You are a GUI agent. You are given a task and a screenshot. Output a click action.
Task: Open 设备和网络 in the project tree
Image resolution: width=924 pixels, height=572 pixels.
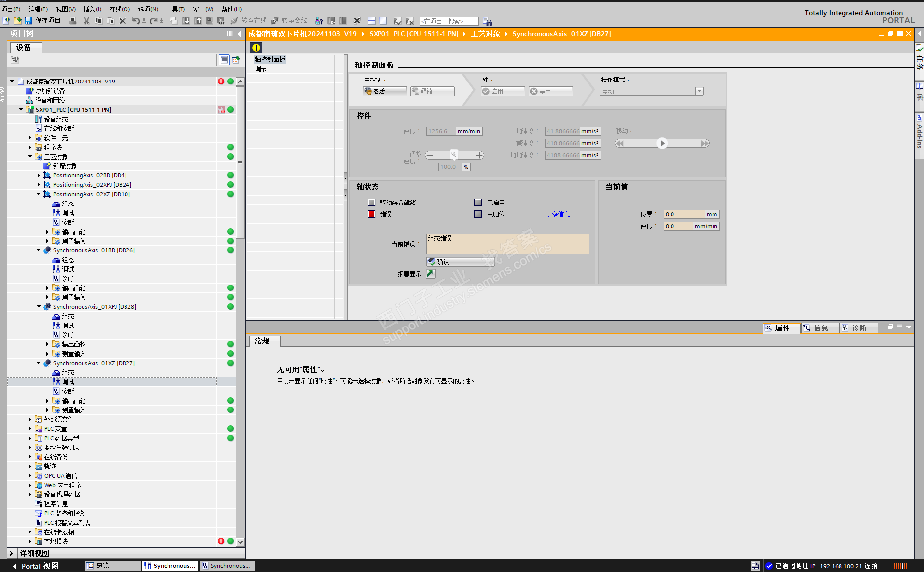(50, 100)
